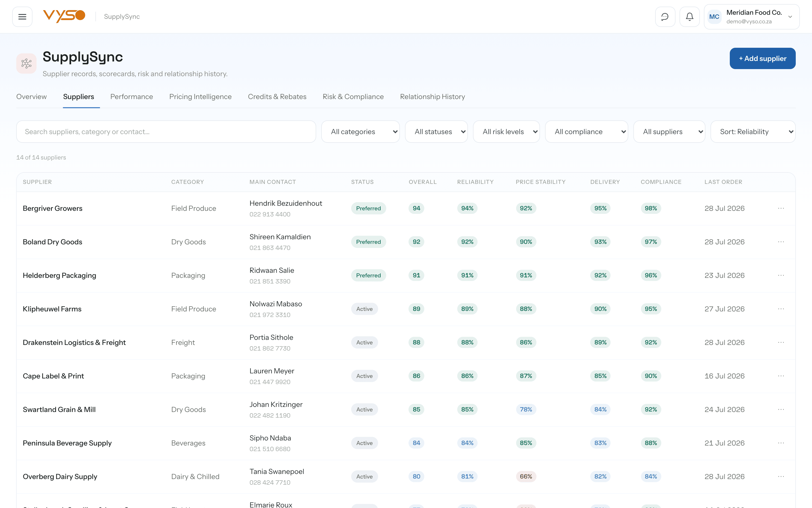Click contact Hendrik Bezuidenhout
The image size is (812, 508).
(285, 203)
